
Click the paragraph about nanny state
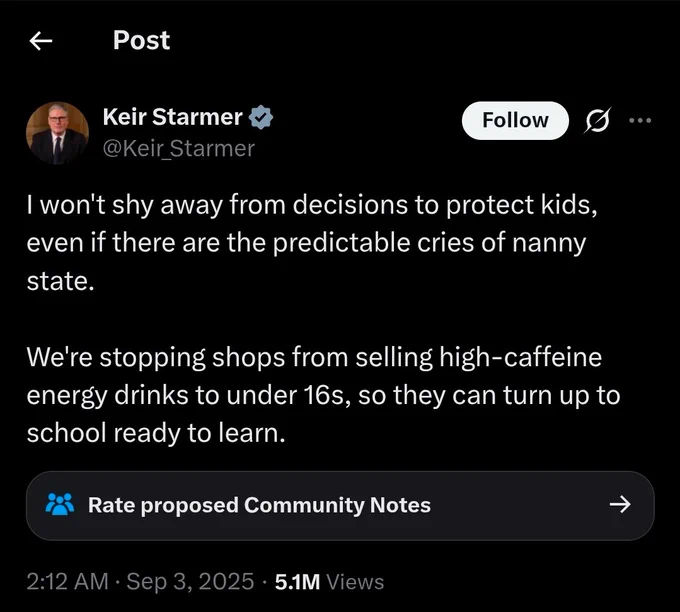point(312,242)
